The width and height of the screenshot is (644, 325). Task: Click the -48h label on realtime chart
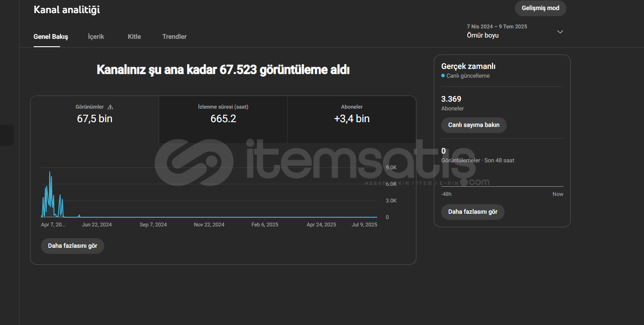446,194
